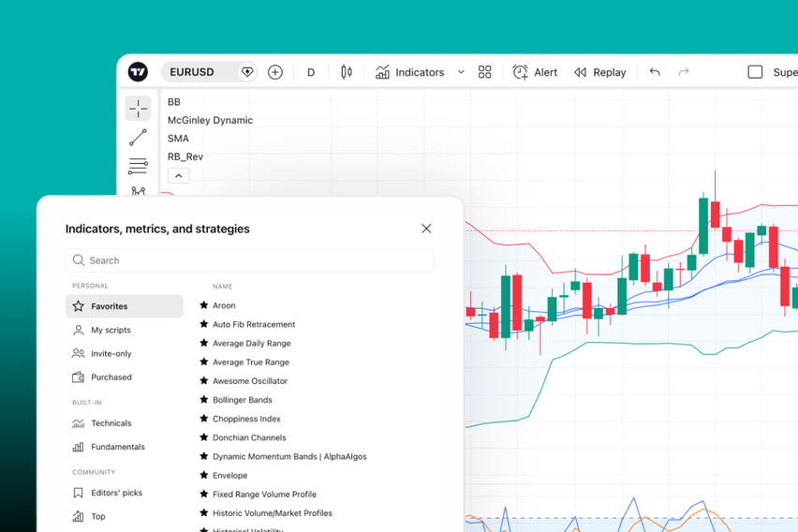The width and height of the screenshot is (798, 532).
Task: Add the Envelope indicator
Action: click(x=230, y=475)
